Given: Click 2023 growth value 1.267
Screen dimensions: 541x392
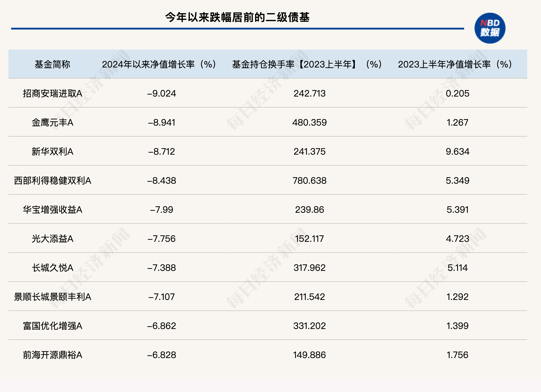Looking at the screenshot, I should [x=457, y=122].
